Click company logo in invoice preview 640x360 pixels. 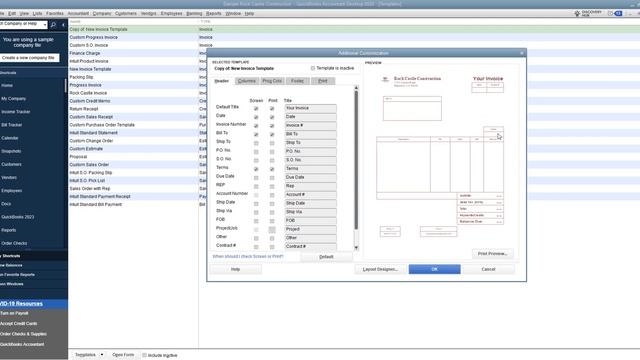[385, 80]
